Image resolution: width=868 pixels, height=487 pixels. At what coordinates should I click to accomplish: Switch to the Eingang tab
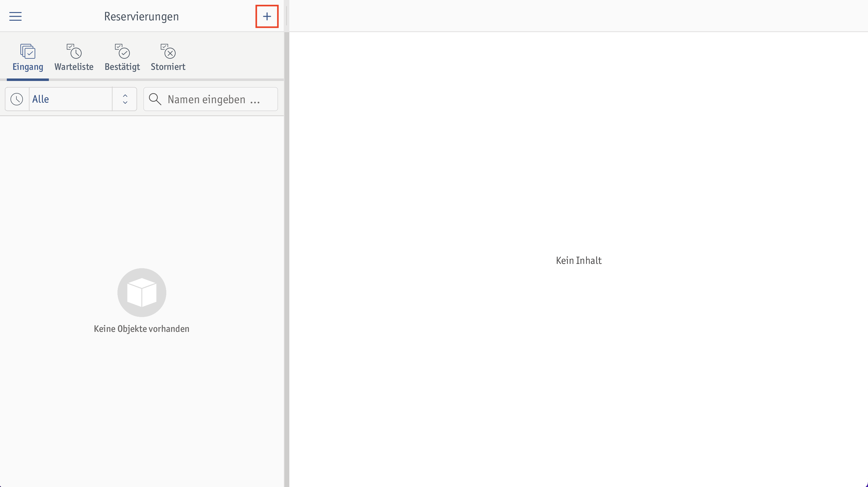[x=28, y=57]
